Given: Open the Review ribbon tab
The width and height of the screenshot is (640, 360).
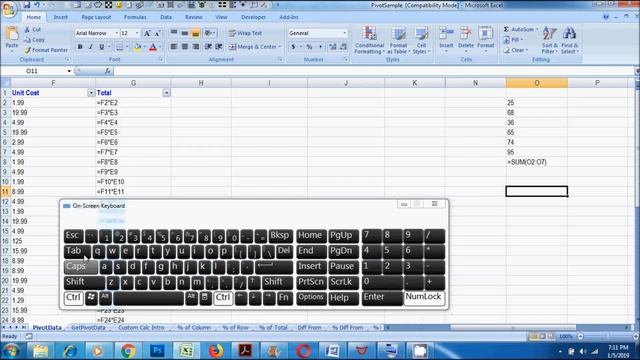Looking at the screenshot, I should coord(193,17).
